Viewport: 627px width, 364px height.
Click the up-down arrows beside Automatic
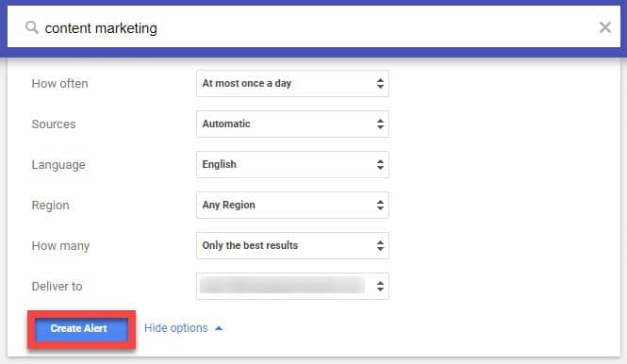pos(380,124)
